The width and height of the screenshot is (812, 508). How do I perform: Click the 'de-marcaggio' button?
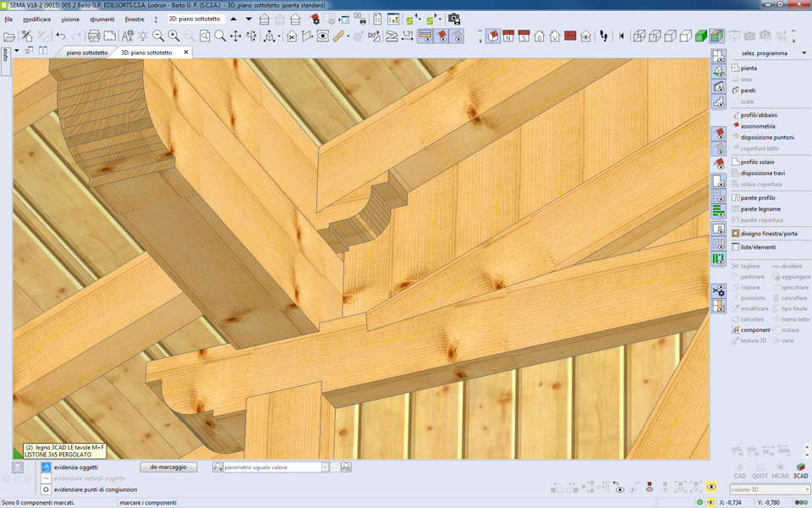pos(168,467)
